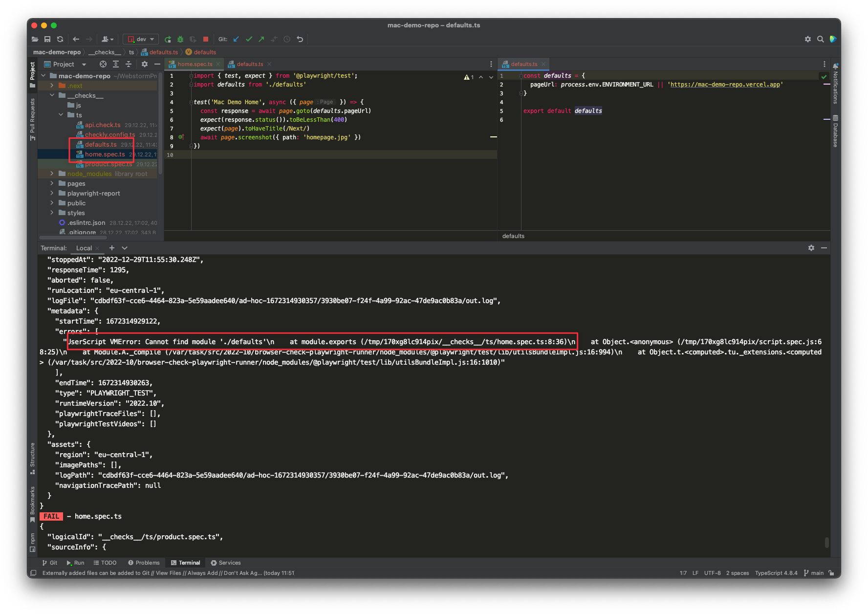The height and width of the screenshot is (614, 868).
Task: Click the Save All disk icon
Action: pos(47,39)
